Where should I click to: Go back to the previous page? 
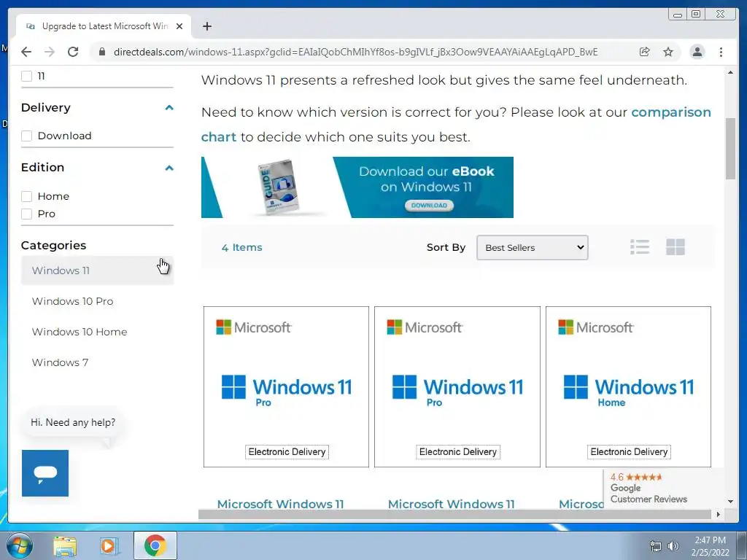coord(26,52)
